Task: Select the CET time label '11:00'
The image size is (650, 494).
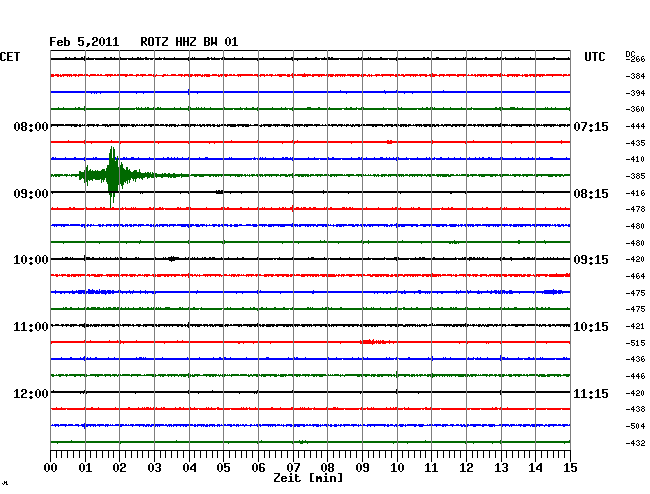Action: (x=31, y=327)
